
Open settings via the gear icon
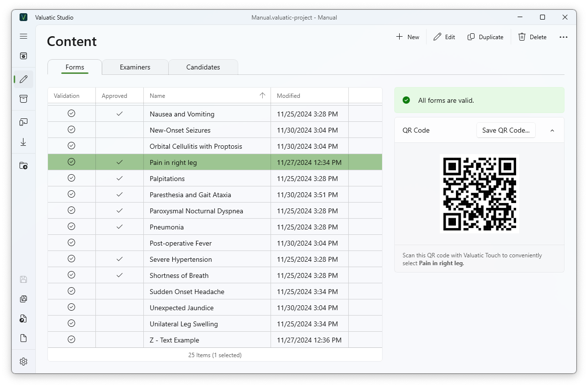point(23,362)
